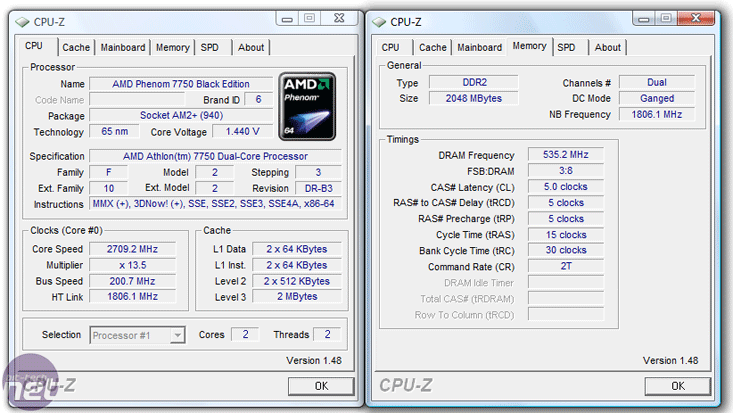This screenshot has width=733, height=413.
Task: Click DC Mode value Ganged
Action: tap(657, 98)
